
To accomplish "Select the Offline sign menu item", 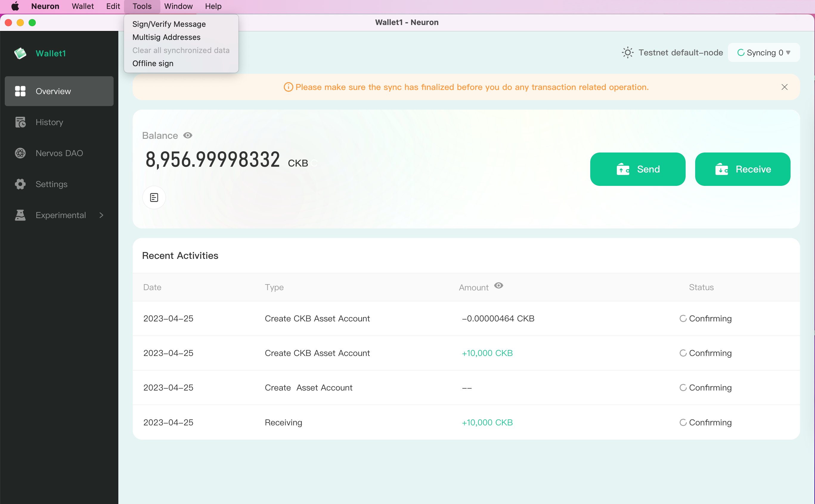I will pyautogui.click(x=153, y=63).
